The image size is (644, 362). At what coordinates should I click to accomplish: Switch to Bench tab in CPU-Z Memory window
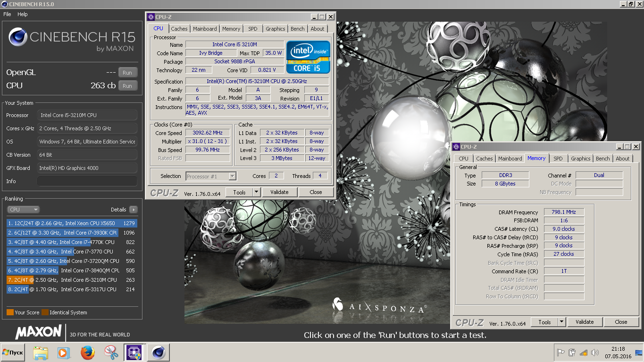(x=602, y=159)
